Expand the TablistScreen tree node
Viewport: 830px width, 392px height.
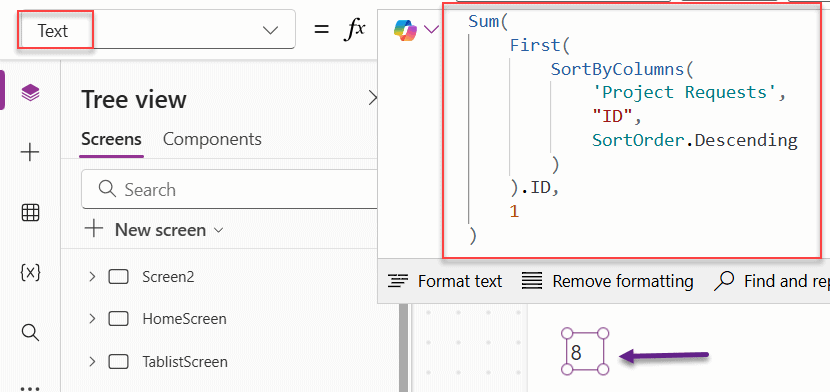(92, 361)
